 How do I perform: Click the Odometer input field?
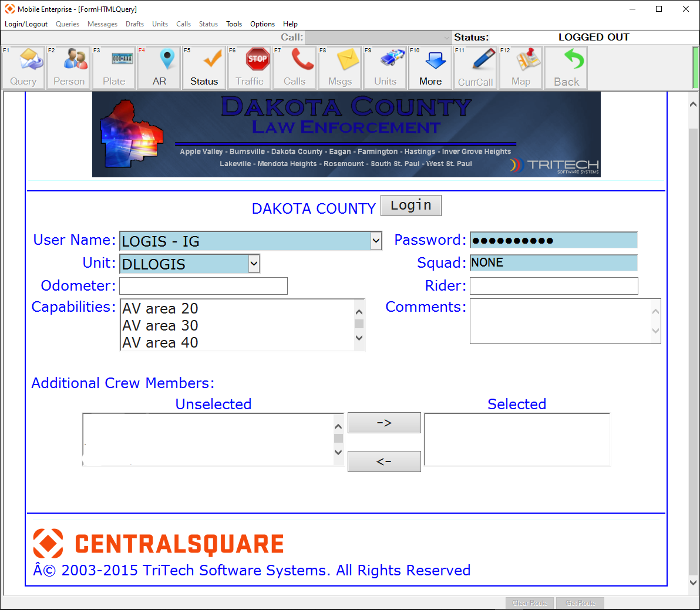[203, 286]
